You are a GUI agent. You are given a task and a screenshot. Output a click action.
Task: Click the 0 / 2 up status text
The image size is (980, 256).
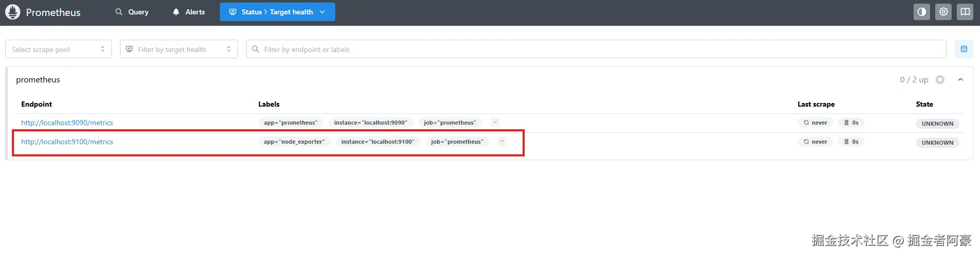tap(914, 79)
